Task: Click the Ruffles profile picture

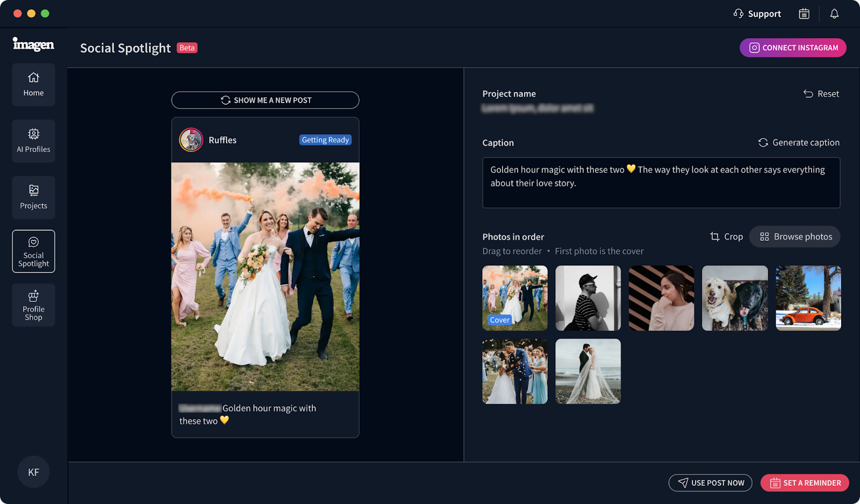Action: point(191,140)
